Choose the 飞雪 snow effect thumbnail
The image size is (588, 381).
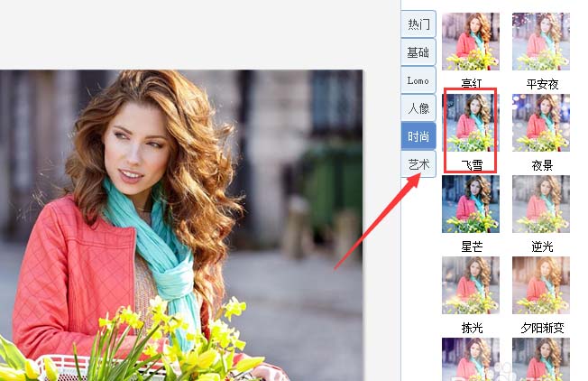[x=471, y=123]
